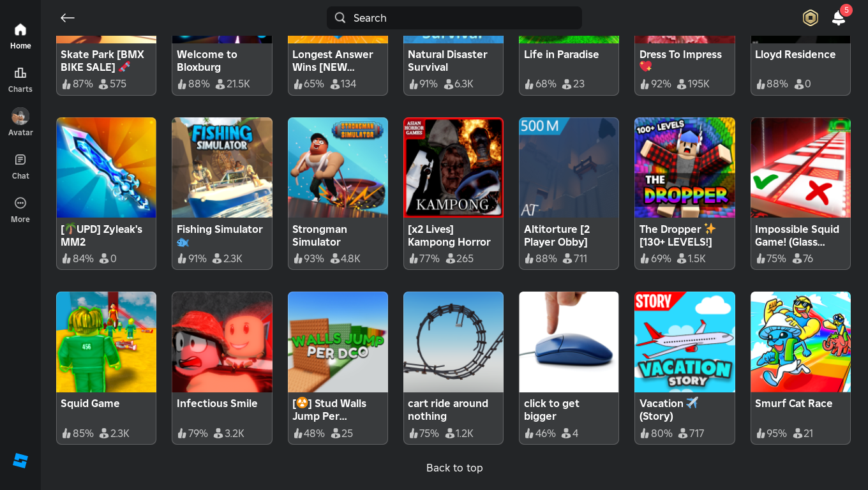Click the thumbs-up icon on Zyleak's MM2 card
The height and width of the screenshot is (490, 868).
[x=66, y=258]
